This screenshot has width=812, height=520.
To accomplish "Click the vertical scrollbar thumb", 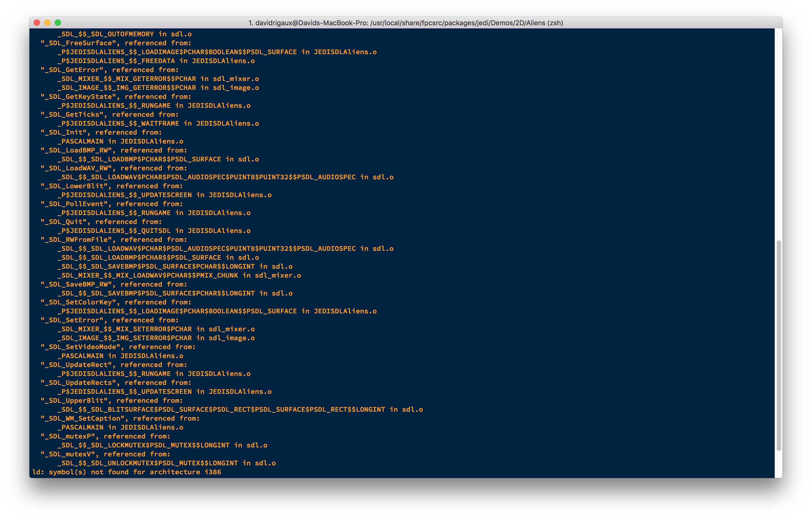I will [779, 345].
